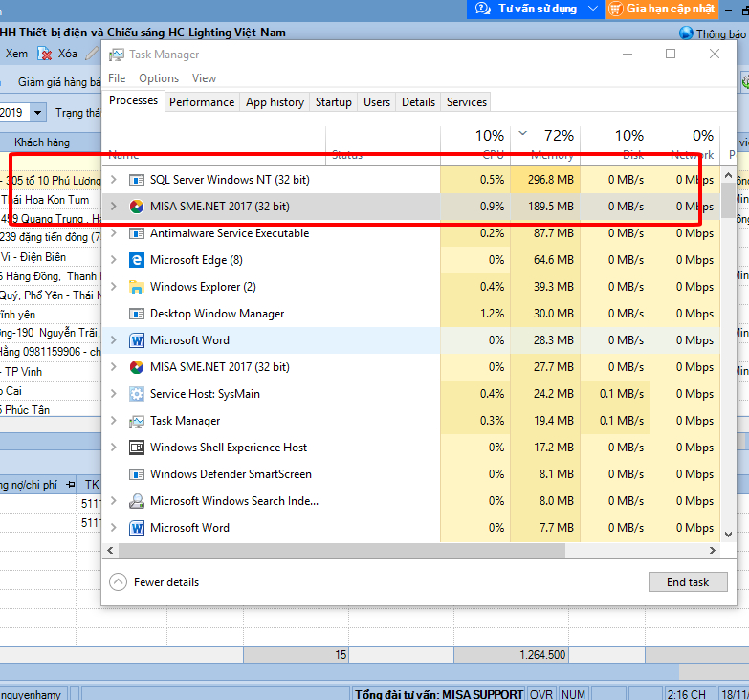Open the Options menu
The height and width of the screenshot is (700, 749).
click(158, 78)
